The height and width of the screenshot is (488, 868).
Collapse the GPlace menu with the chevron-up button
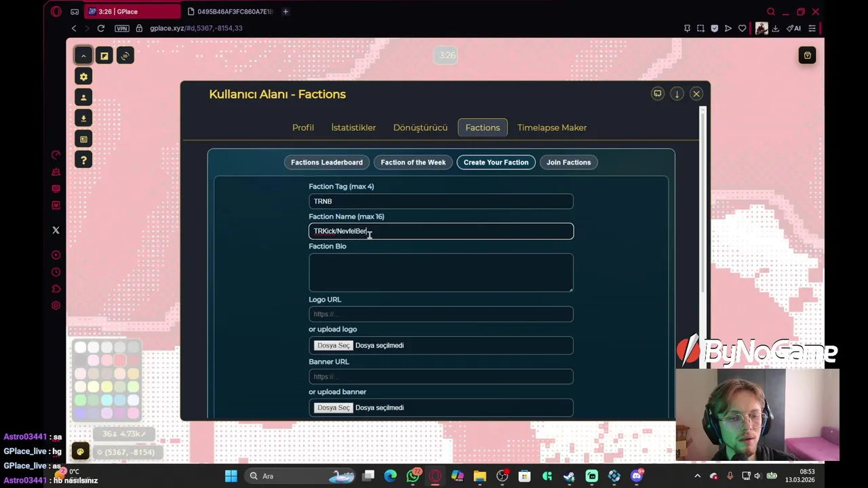(x=83, y=56)
